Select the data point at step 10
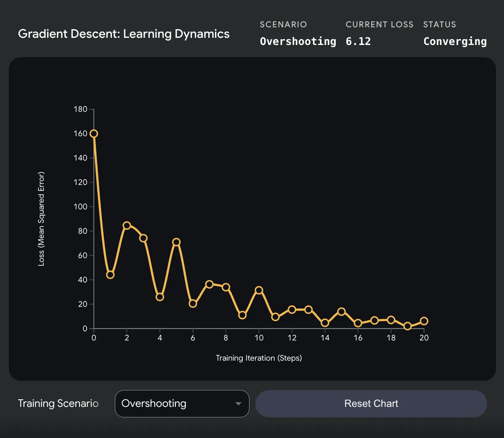The width and height of the screenshot is (504, 438). [259, 290]
